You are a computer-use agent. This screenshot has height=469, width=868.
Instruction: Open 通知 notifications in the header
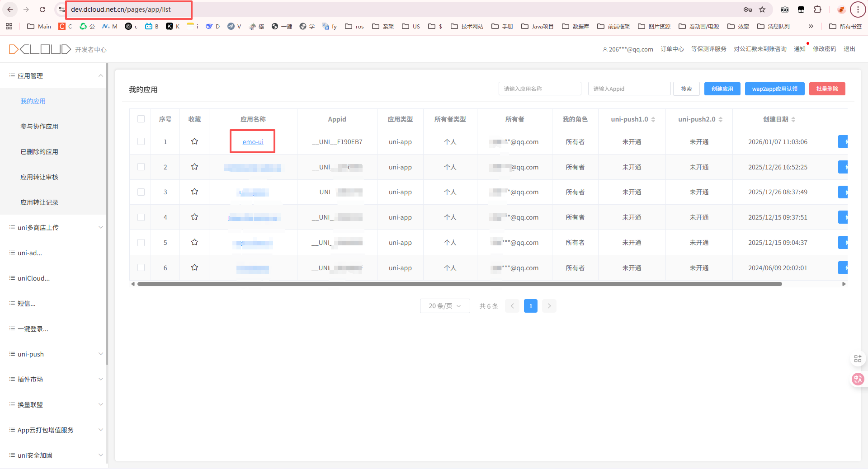[799, 49]
